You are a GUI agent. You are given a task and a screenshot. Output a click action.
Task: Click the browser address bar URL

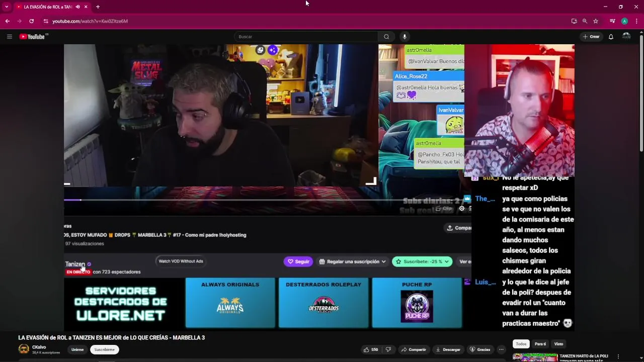point(90,21)
